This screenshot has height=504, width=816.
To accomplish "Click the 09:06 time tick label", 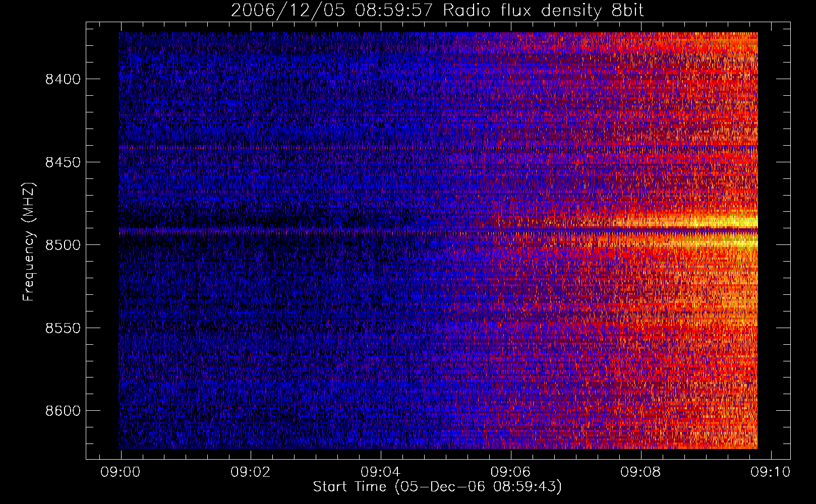I will point(510,472).
